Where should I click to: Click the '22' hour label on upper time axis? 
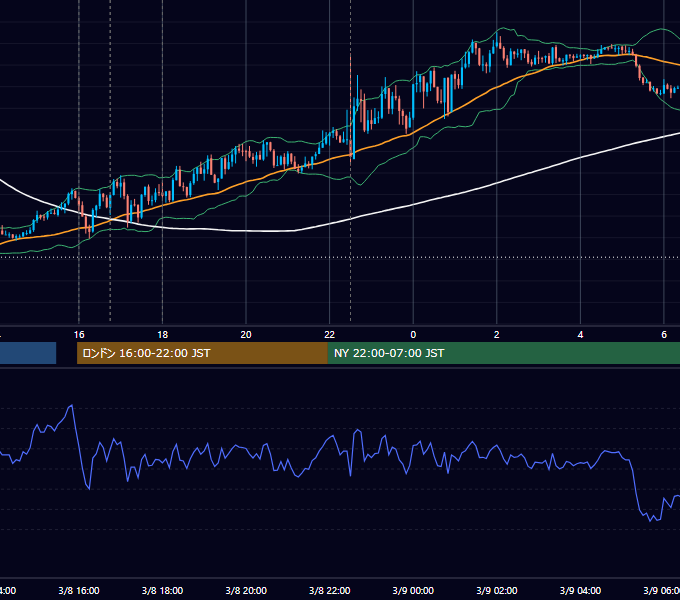pos(330,335)
